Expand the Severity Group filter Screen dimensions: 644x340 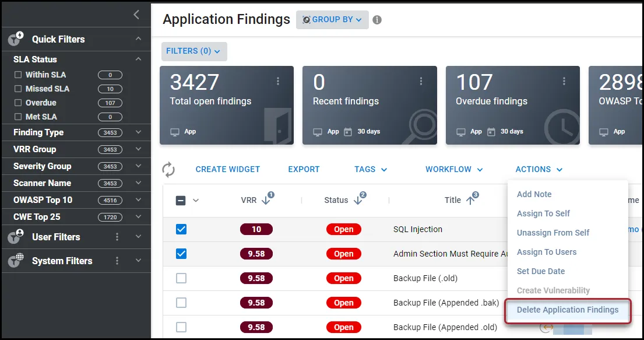[x=138, y=166]
